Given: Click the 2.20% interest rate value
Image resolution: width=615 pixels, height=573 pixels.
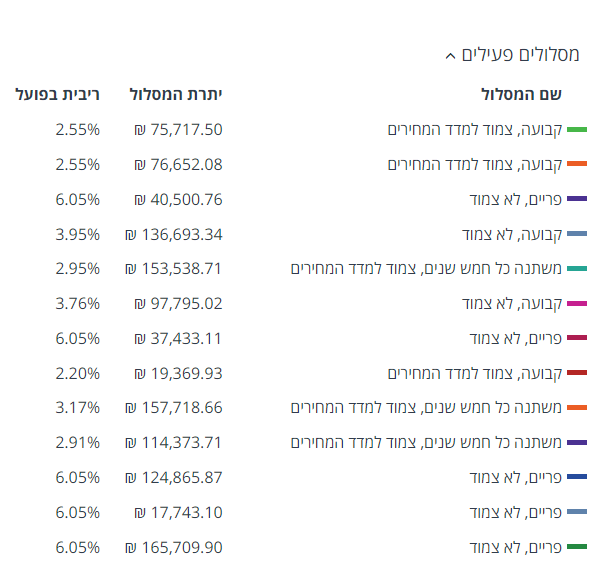Looking at the screenshot, I should 77,373.
